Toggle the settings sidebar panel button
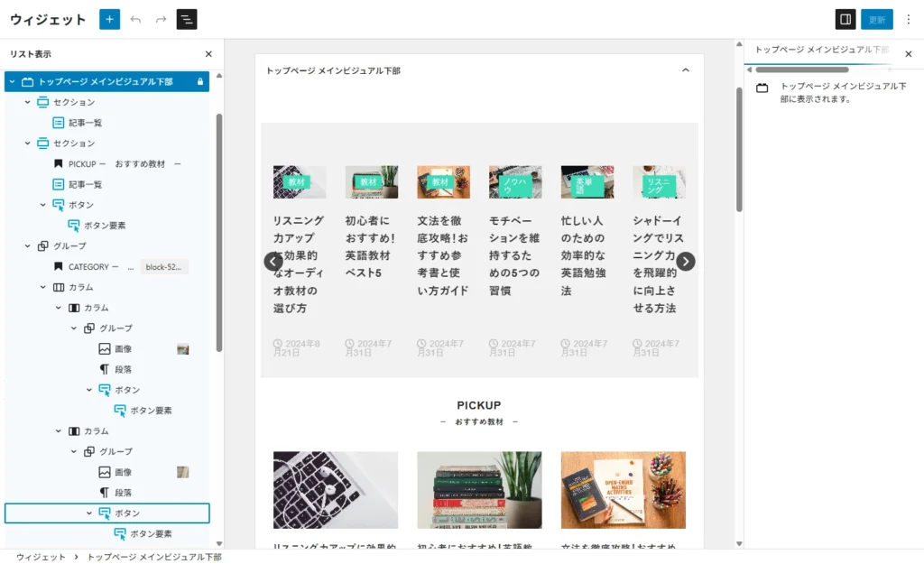 click(845, 19)
